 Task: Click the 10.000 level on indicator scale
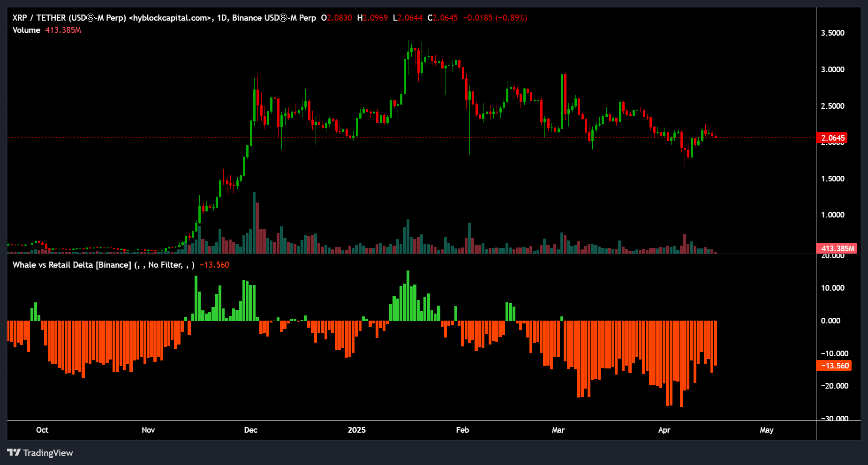(832, 288)
